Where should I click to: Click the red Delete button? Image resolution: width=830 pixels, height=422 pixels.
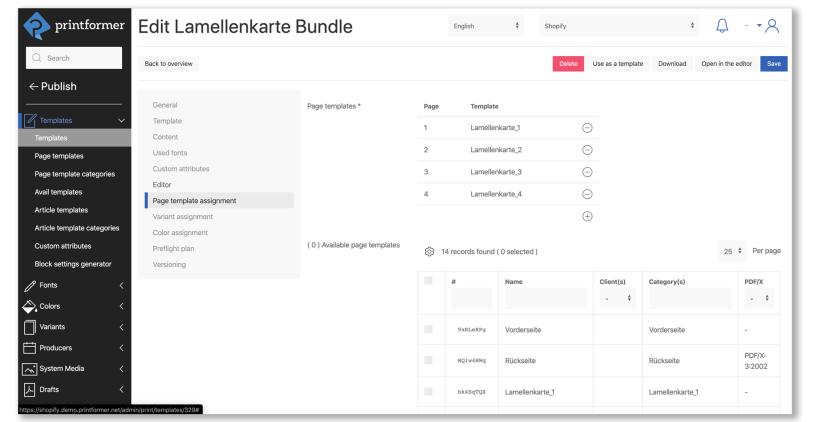coord(568,64)
